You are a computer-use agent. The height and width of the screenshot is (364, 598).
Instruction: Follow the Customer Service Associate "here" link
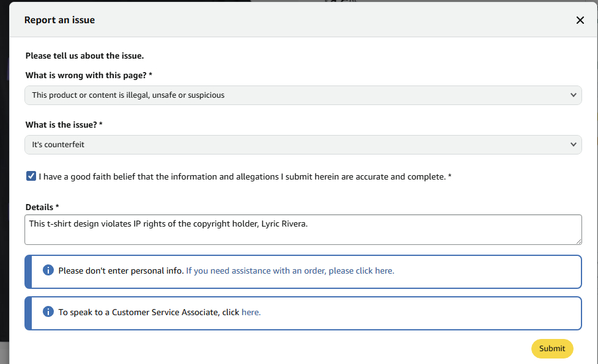251,312
